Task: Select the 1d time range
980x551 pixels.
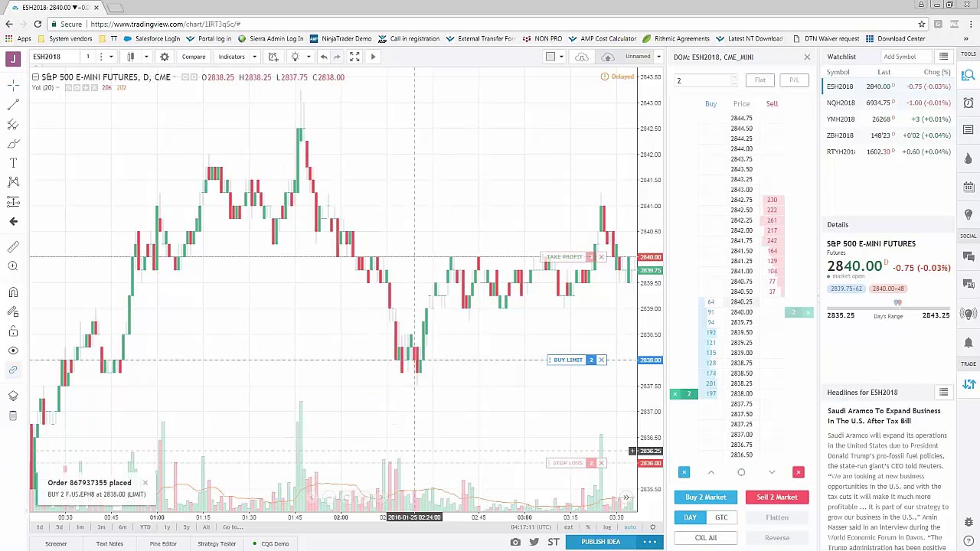Action: point(40,527)
